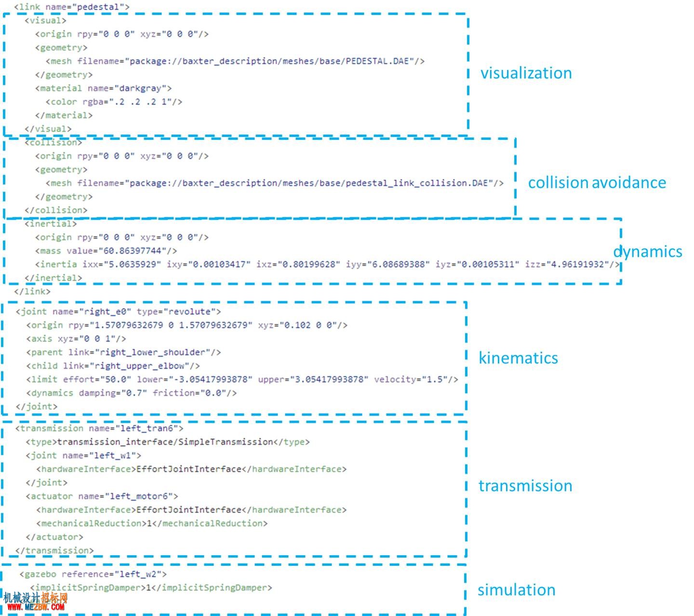Click the gazebo reference="left_w2" tag

point(93,574)
